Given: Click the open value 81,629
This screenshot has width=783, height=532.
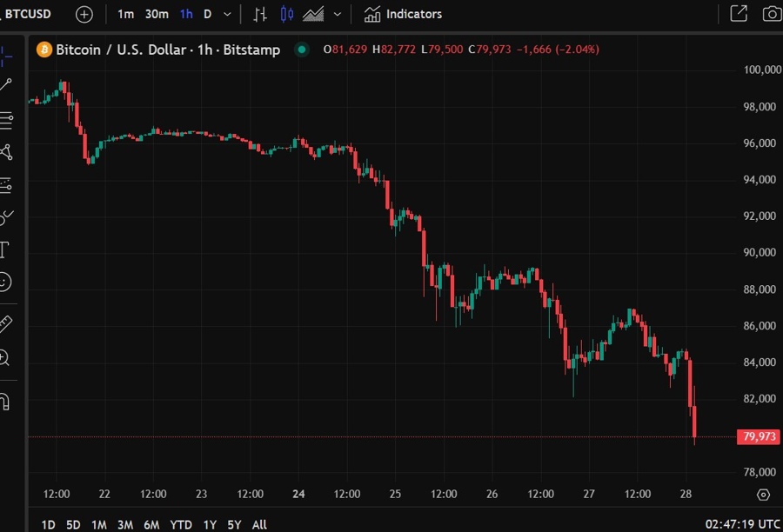Looking at the screenshot, I should pos(350,50).
